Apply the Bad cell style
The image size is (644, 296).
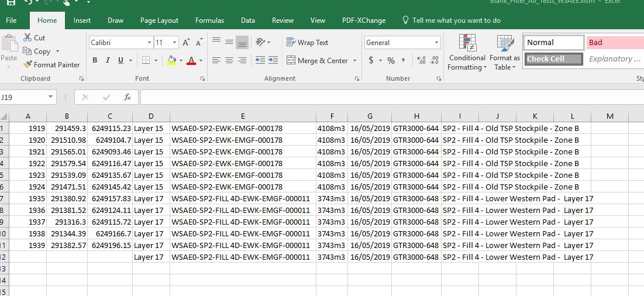coord(615,42)
